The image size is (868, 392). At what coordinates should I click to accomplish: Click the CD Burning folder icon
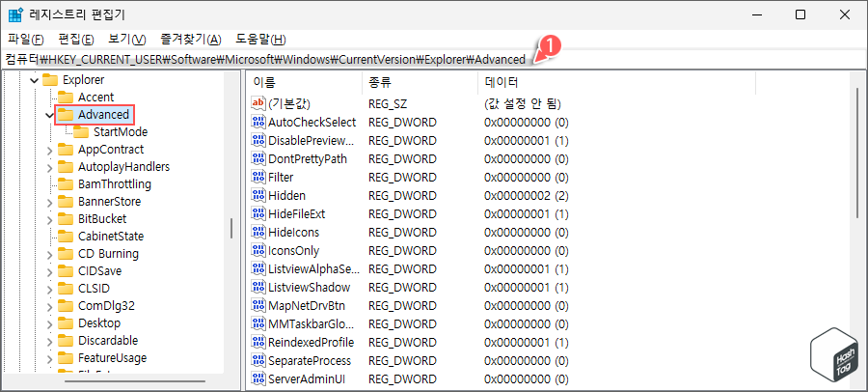(66, 253)
